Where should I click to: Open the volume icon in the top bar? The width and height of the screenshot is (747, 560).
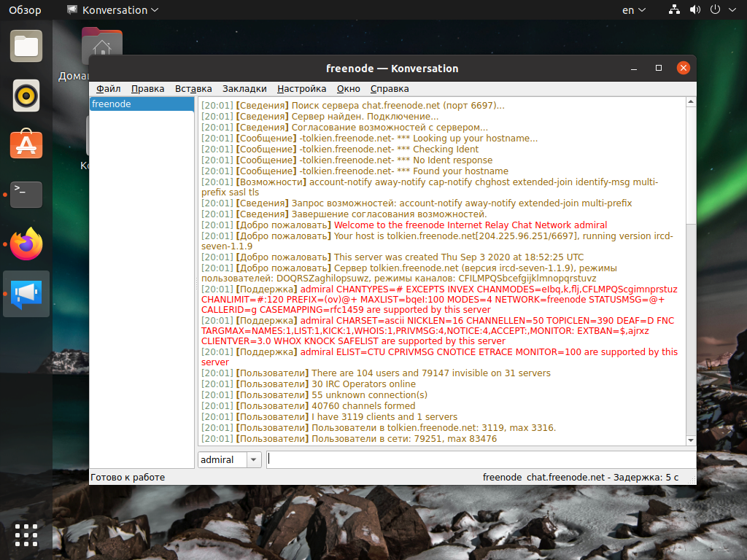[694, 10]
